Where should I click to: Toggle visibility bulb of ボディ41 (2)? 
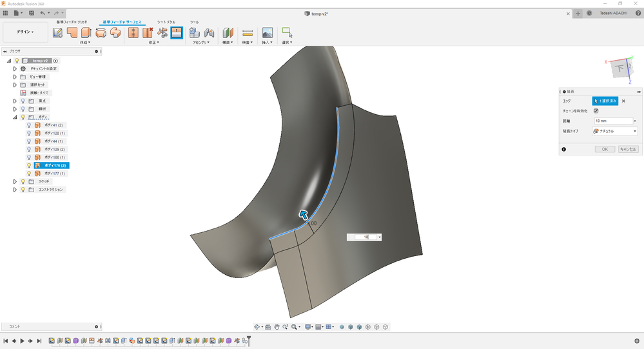(29, 125)
